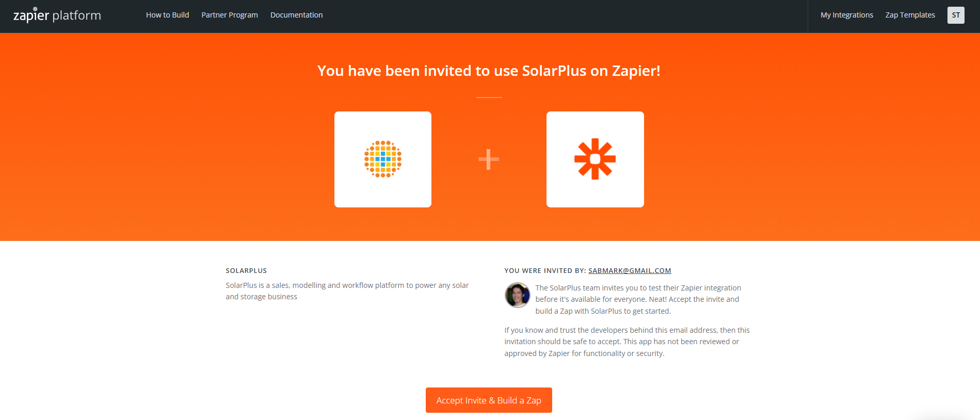Image resolution: width=980 pixels, height=420 pixels.
Task: Click the SolarPlus team invite message
Action: click(x=638, y=299)
